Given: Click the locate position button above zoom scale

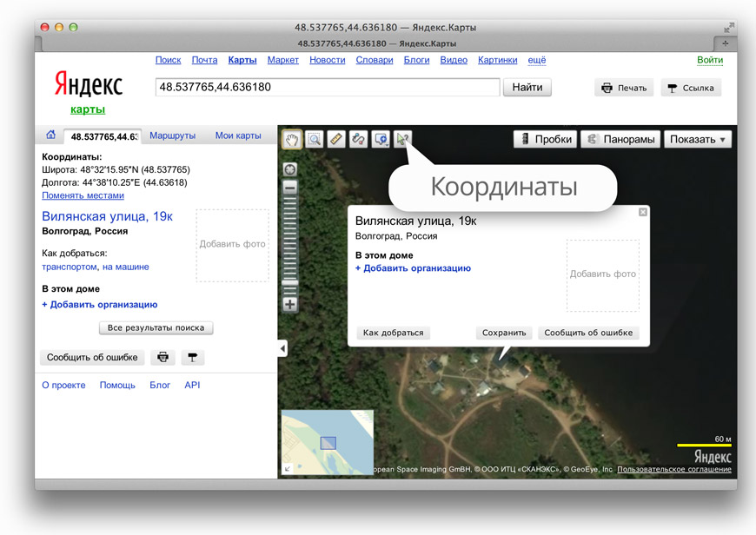Looking at the screenshot, I should (289, 169).
